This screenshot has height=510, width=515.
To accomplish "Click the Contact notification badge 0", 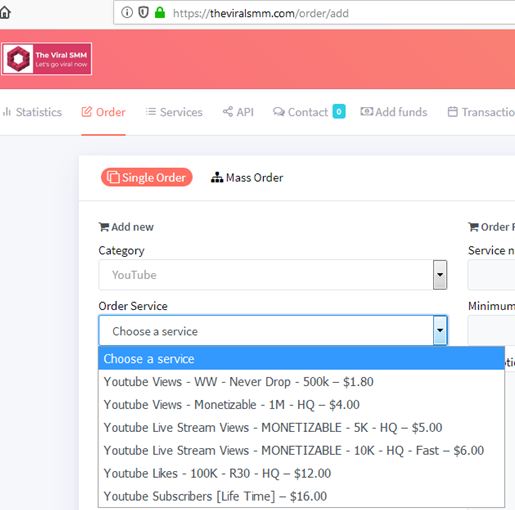I will click(x=339, y=112).
